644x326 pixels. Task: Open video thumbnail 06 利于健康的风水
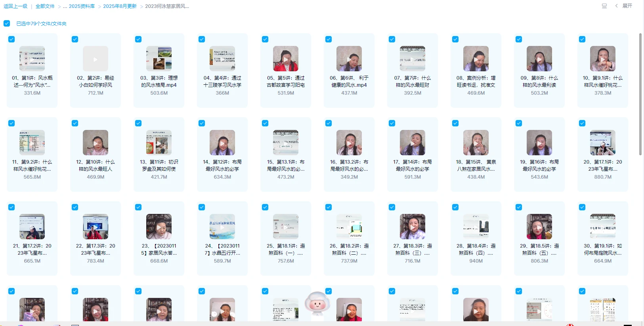pyautogui.click(x=349, y=59)
